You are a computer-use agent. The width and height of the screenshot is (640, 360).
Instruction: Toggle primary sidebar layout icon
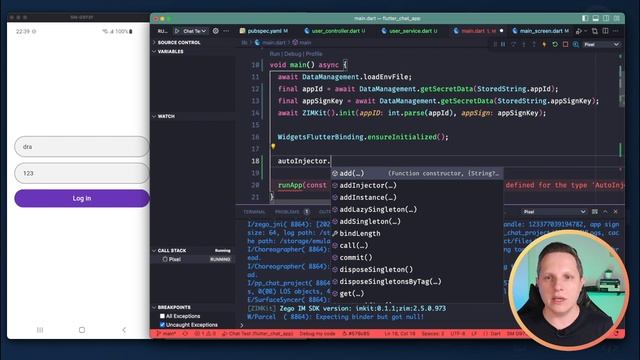click(585, 18)
